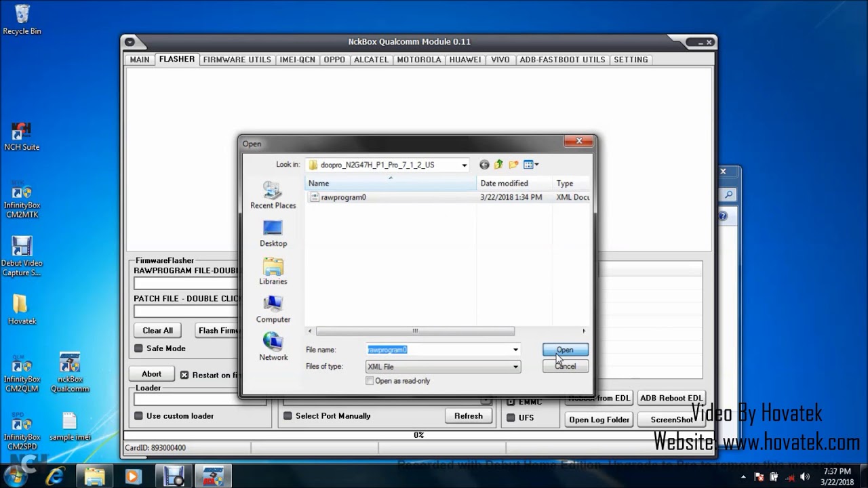Image resolution: width=868 pixels, height=488 pixels.
Task: Open taskbar clock showing 7:37 PM
Action: click(x=837, y=476)
